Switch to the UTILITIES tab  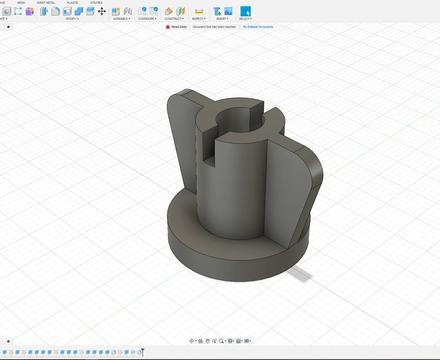tap(96, 2)
